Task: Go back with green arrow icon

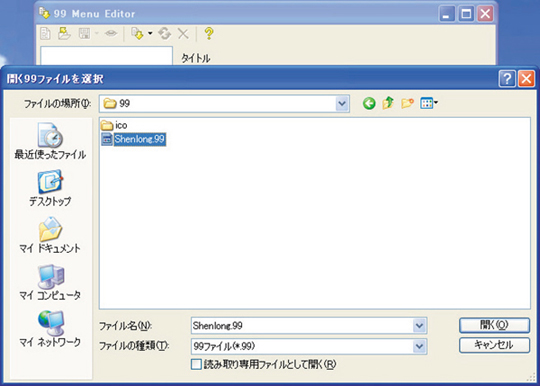Action: click(x=369, y=103)
